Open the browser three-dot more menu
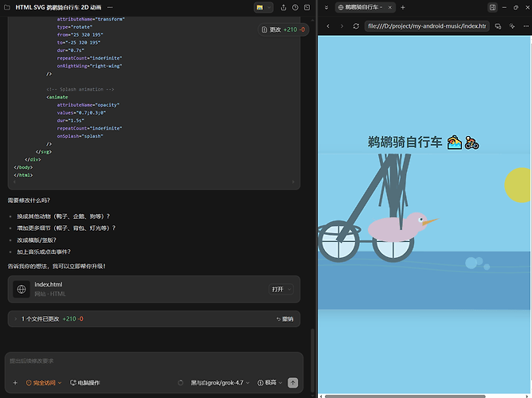 [526, 26]
